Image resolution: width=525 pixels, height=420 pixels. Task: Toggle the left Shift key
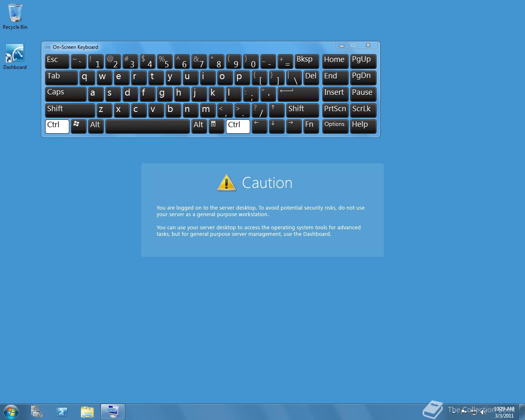click(x=70, y=110)
